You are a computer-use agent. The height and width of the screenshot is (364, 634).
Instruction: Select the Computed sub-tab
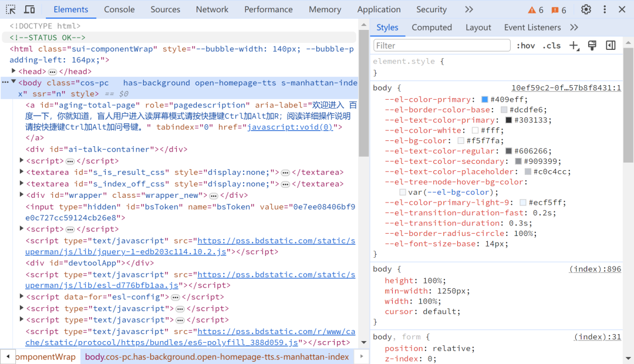pos(432,28)
